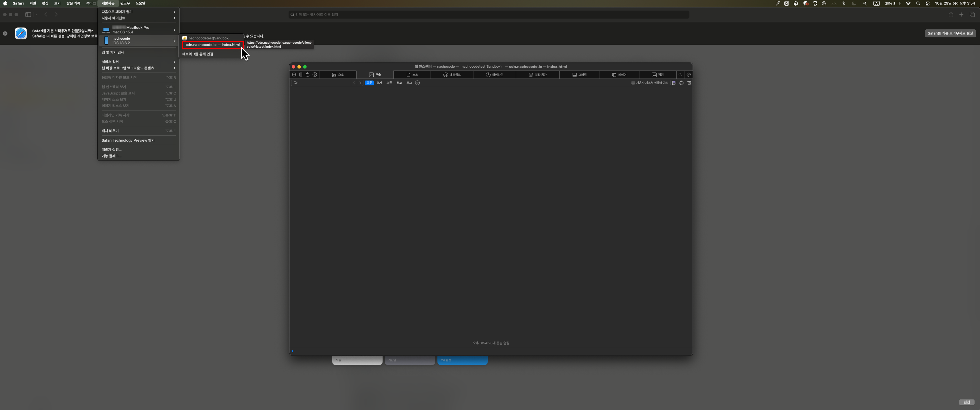
Task: Open the 그래픽 (Graphics) panel
Action: [580, 75]
